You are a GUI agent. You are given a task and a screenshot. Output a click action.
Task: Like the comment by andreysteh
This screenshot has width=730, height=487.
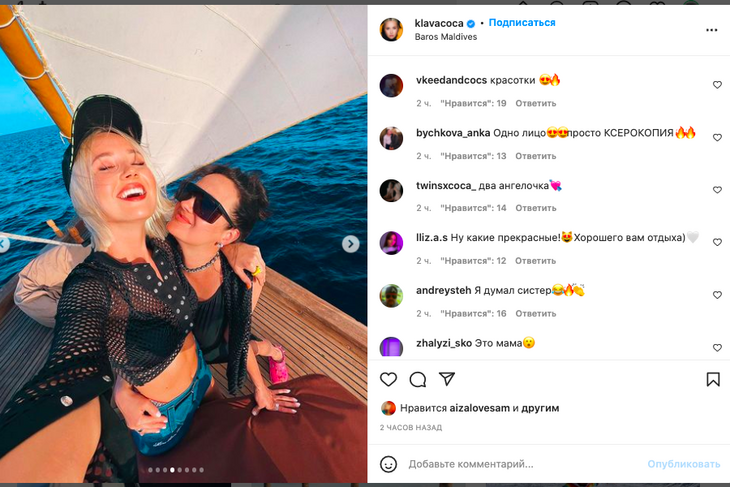[x=717, y=295]
